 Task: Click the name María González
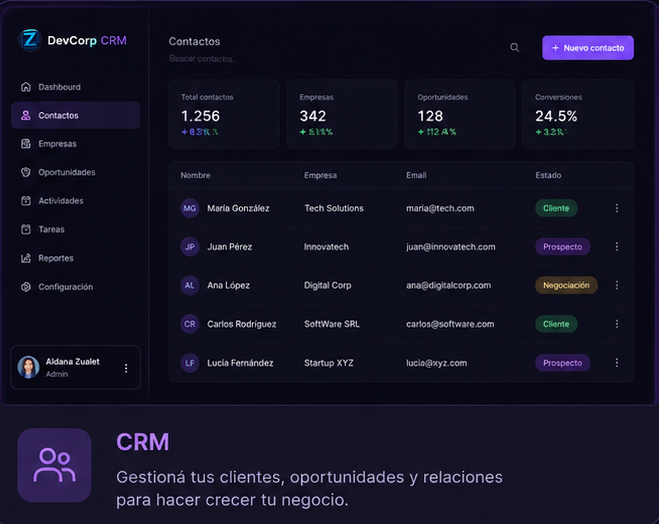click(238, 208)
